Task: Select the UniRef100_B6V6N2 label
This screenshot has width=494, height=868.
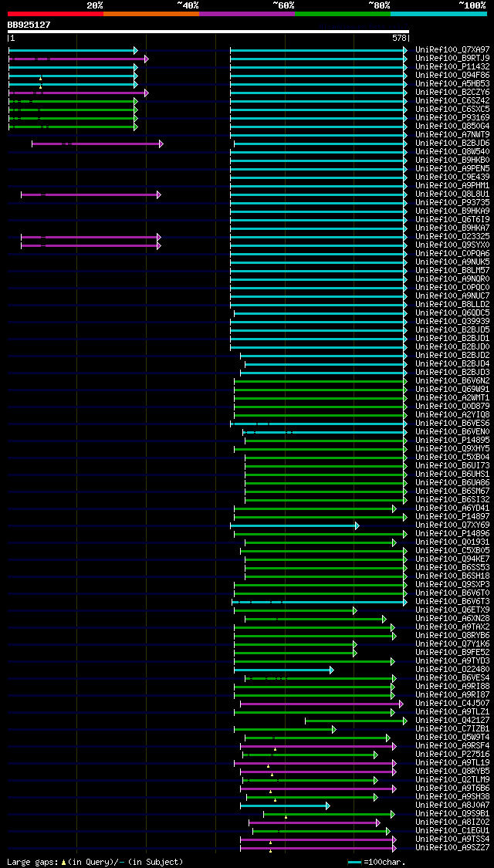Action: pyautogui.click(x=452, y=381)
